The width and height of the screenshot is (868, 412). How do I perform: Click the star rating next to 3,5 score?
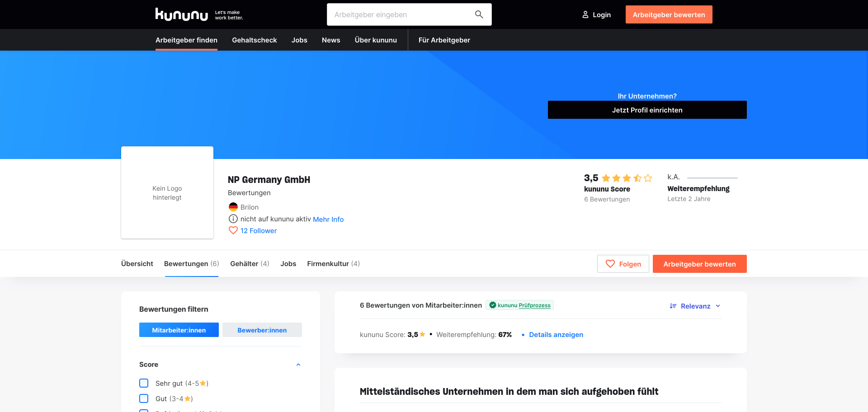(x=627, y=178)
